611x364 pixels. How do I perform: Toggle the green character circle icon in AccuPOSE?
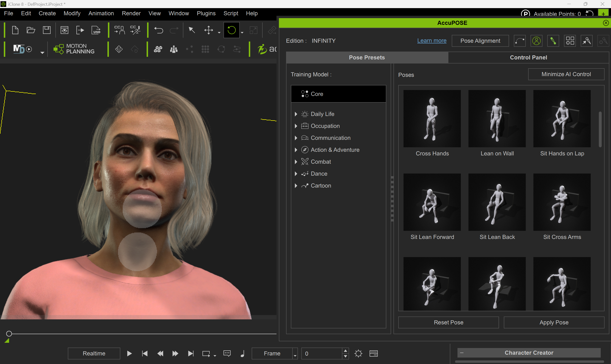click(x=537, y=41)
